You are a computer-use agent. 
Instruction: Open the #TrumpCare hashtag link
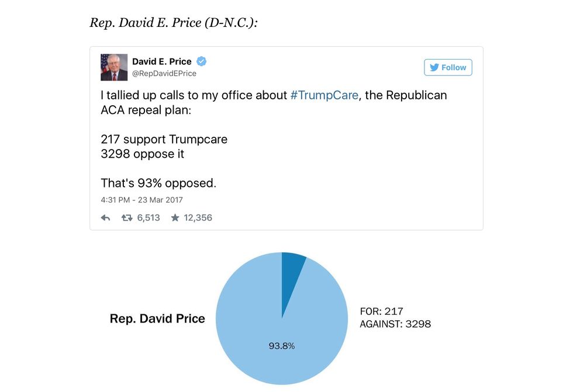(324, 95)
